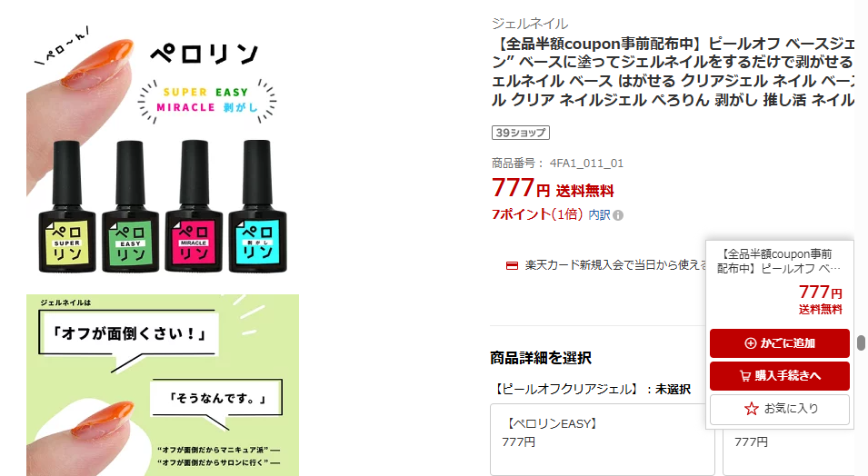
Task: Add the item with かごに追加
Action: point(780,343)
